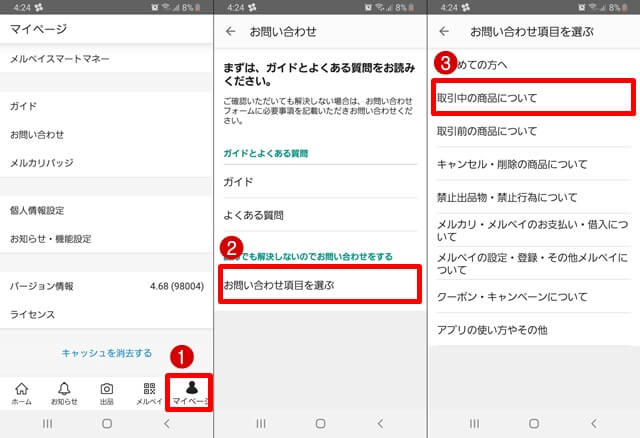This screenshot has height=438, width=640.
Task: Go back from お問い合わせ screen arrow
Action: 231,31
